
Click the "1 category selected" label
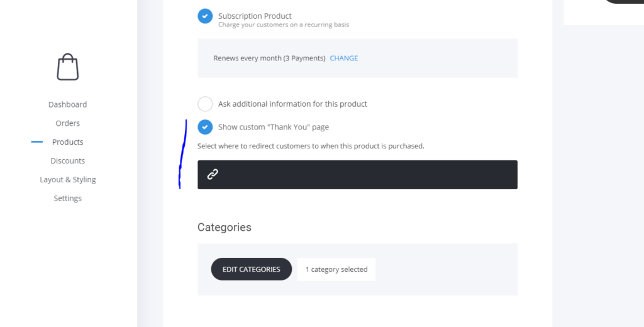[x=336, y=269]
